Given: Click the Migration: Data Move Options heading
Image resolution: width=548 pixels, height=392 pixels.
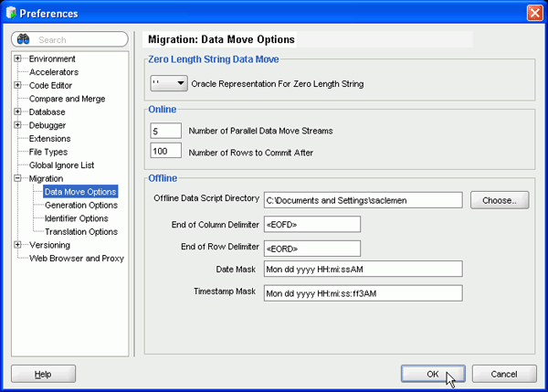Looking at the screenshot, I should (x=221, y=39).
